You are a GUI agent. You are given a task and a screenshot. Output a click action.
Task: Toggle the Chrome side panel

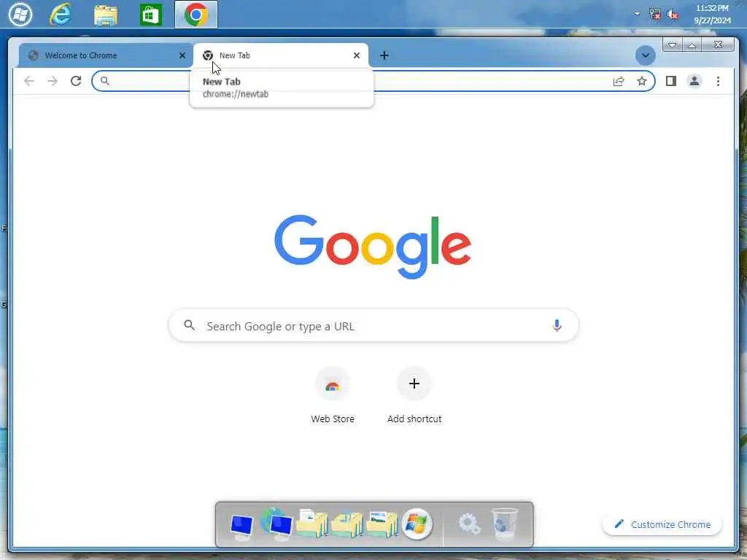[x=671, y=81]
